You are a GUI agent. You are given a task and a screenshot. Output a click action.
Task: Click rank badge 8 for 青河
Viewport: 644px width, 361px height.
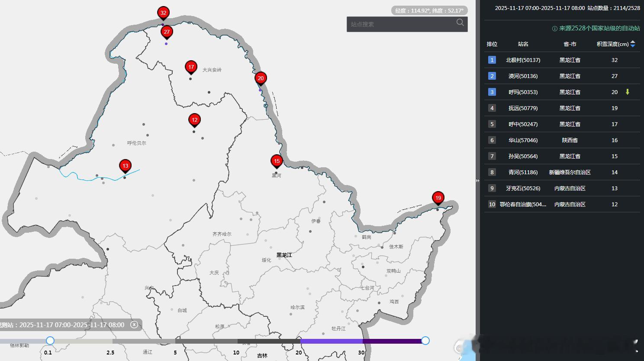[x=492, y=172]
